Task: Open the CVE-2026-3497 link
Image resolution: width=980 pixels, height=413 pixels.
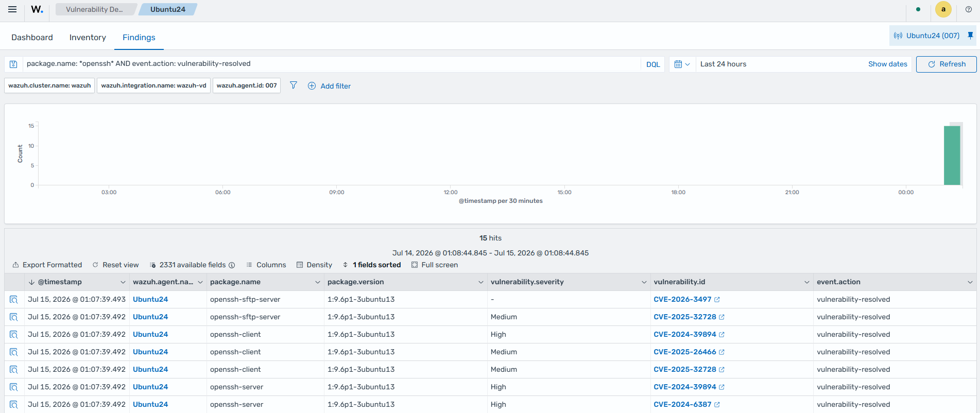Action: (x=686, y=300)
